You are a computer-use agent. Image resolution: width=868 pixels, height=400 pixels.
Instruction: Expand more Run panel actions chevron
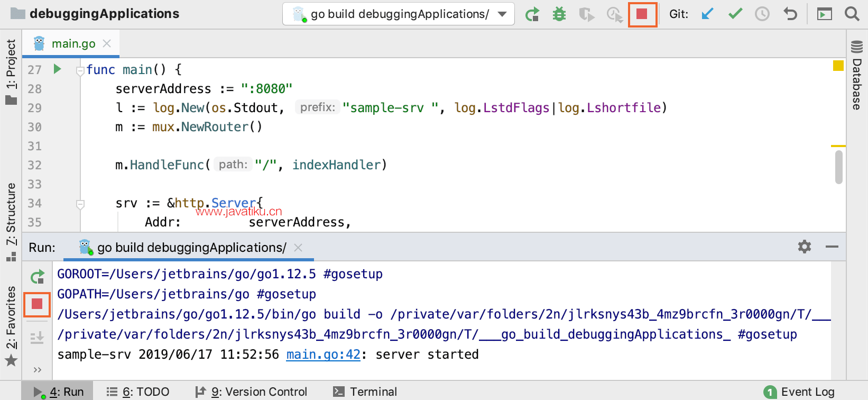(37, 370)
